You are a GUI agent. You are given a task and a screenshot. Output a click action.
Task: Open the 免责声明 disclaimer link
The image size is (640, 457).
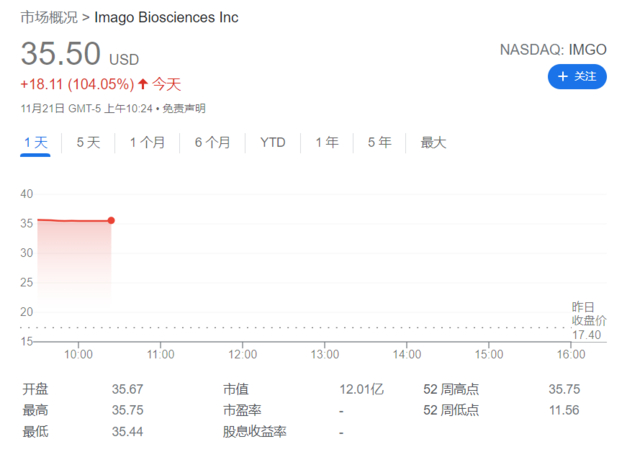coord(184,108)
